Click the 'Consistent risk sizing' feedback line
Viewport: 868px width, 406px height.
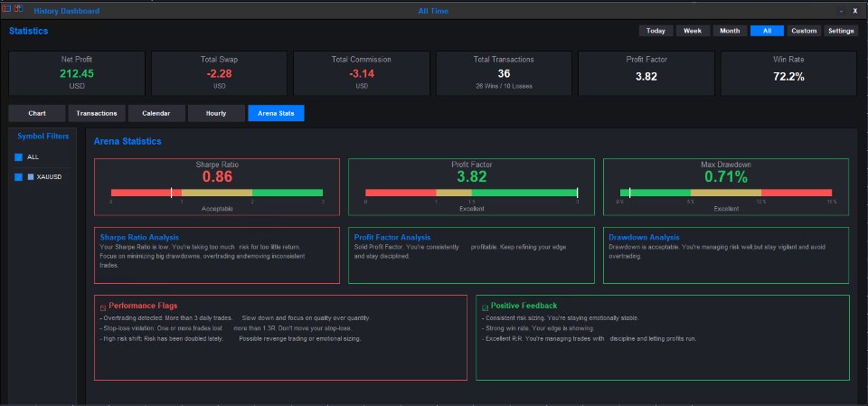(x=561, y=318)
